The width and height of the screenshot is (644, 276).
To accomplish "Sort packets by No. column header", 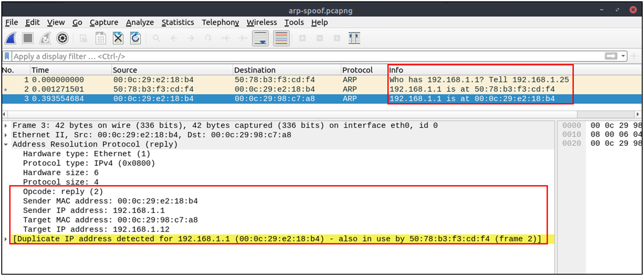I will [16, 70].
